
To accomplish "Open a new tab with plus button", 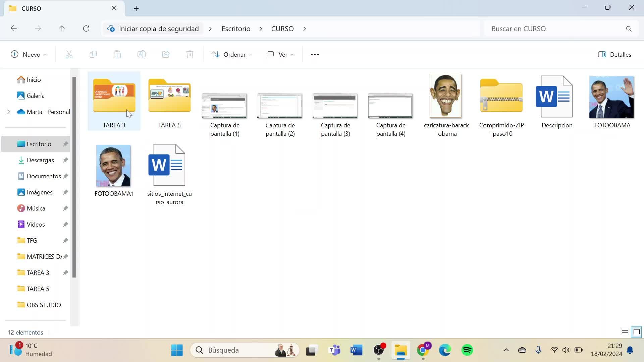I will (136, 9).
